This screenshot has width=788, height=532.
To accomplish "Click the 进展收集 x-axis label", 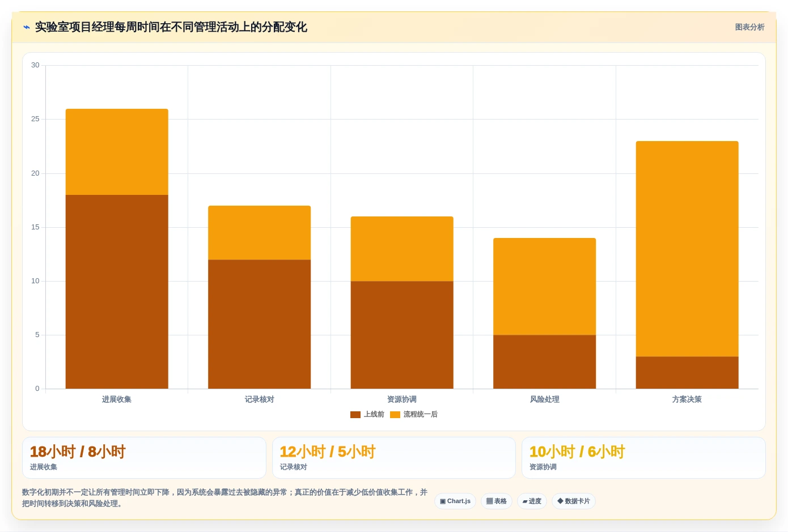I will [x=117, y=399].
